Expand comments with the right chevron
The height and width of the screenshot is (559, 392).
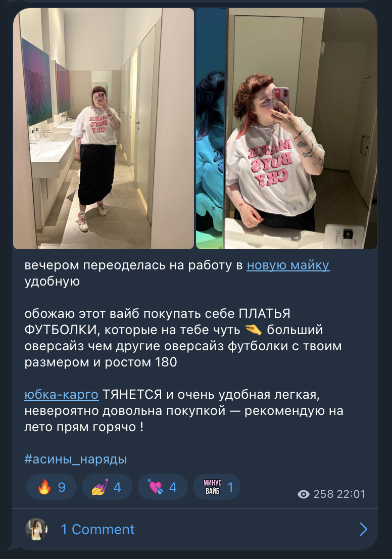[364, 529]
